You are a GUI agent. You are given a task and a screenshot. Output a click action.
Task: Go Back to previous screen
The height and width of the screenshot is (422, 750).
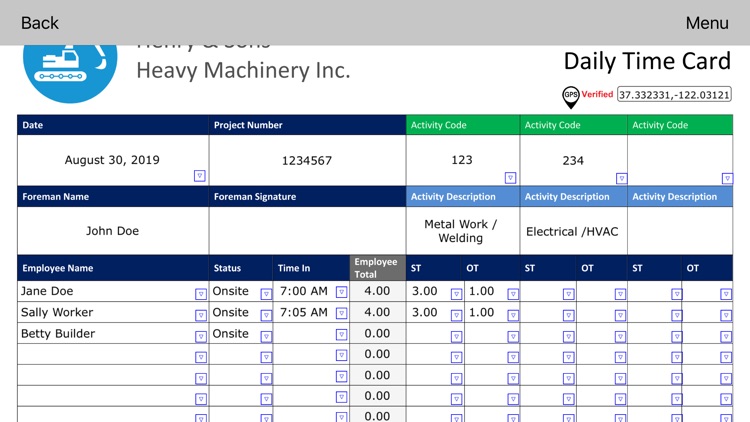[x=40, y=23]
